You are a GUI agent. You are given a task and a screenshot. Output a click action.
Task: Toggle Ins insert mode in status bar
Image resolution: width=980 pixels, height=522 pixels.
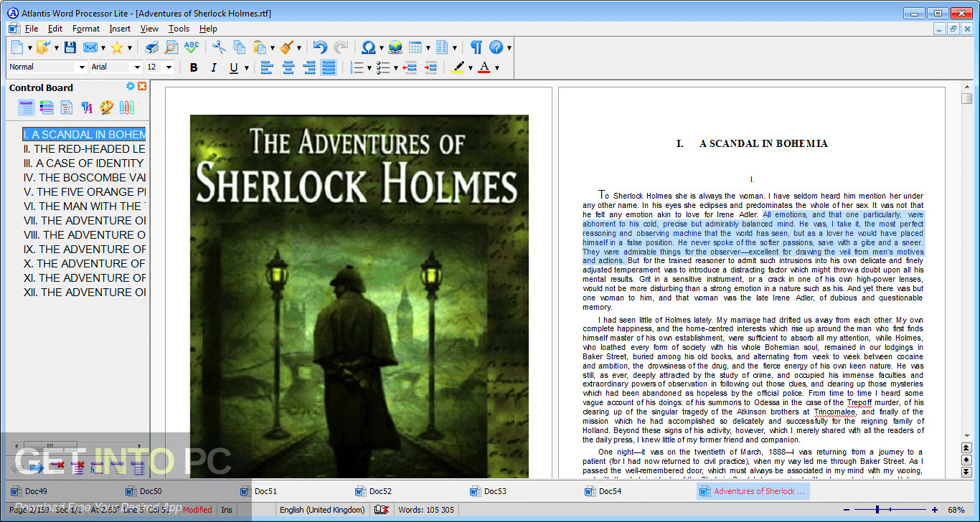click(x=227, y=510)
